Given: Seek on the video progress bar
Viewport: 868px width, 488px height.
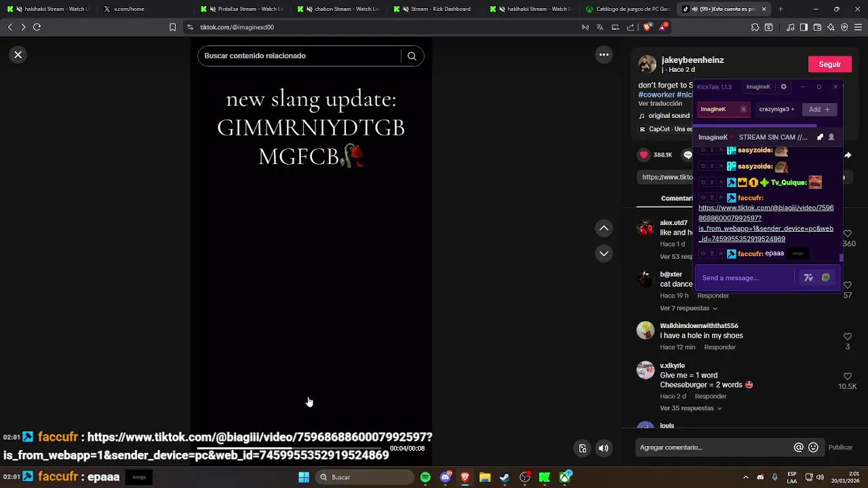Looking at the screenshot, I should tap(292, 448).
